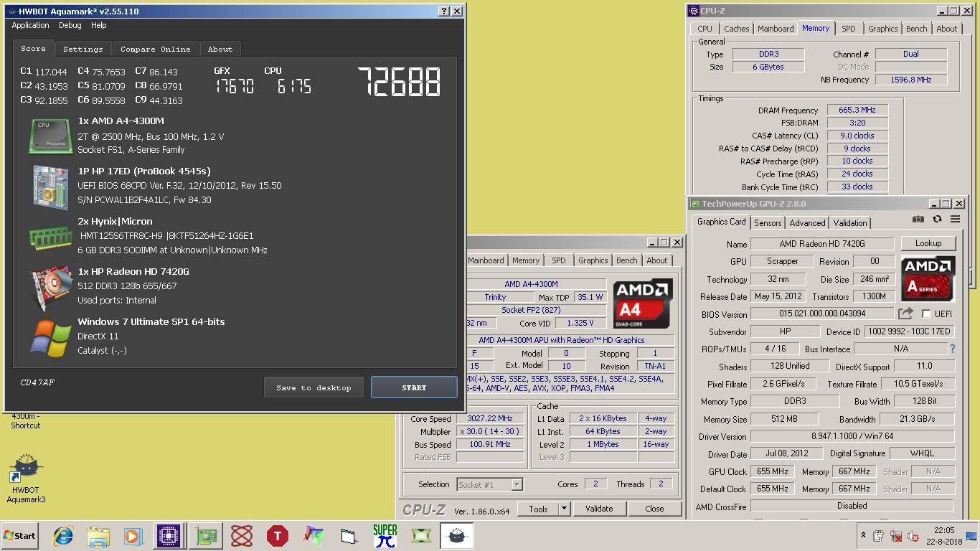
Task: Select Mainboard tab in top CPU-Z window
Action: pyautogui.click(x=776, y=29)
